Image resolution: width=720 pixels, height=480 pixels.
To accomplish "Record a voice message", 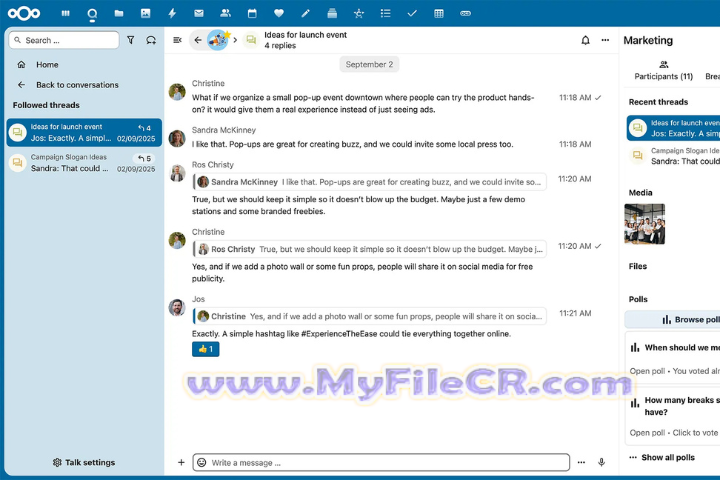I will [x=602, y=462].
